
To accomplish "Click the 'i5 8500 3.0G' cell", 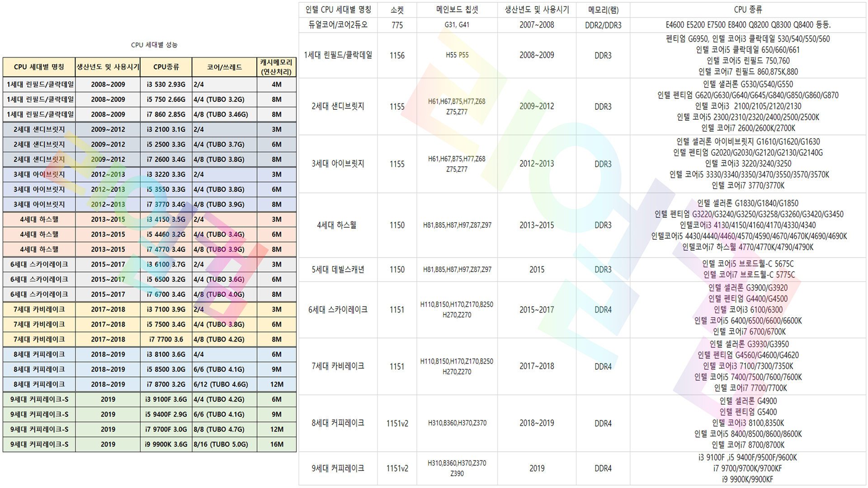I will pyautogui.click(x=166, y=369).
